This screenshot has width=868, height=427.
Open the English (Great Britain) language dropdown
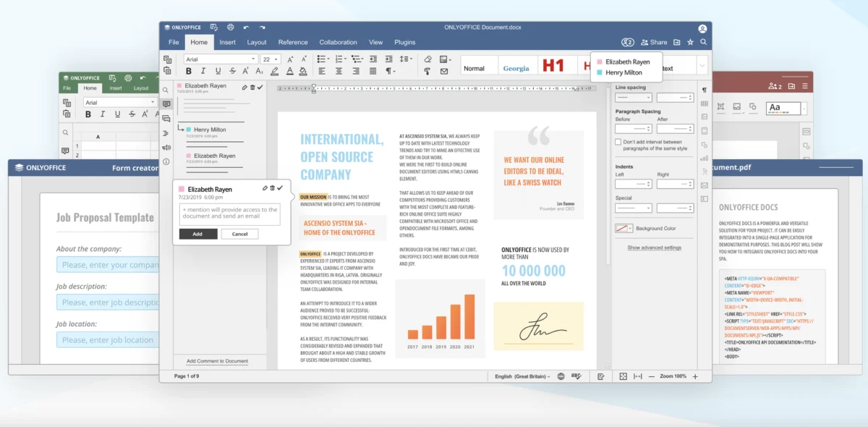point(522,376)
